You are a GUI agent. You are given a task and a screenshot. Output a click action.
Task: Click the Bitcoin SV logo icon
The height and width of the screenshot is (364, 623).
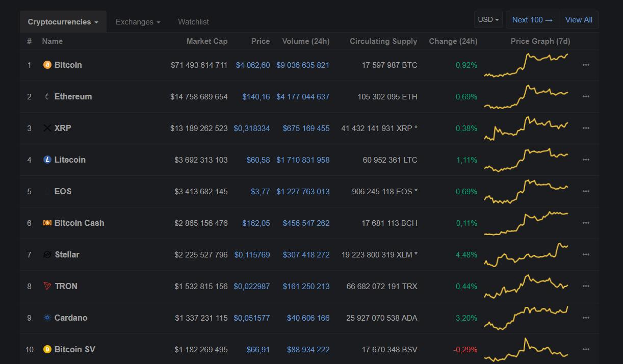[x=47, y=349]
